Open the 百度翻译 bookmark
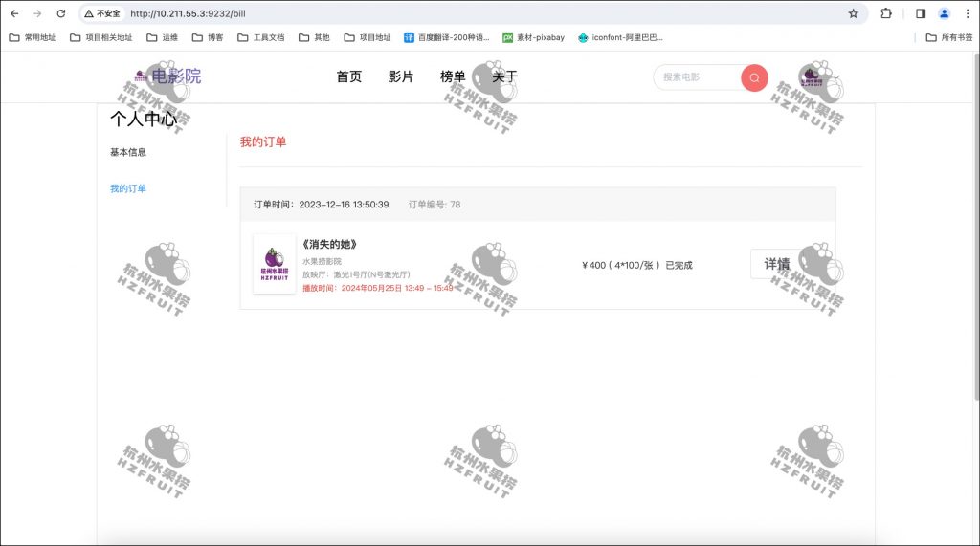980x546 pixels. 447,37
